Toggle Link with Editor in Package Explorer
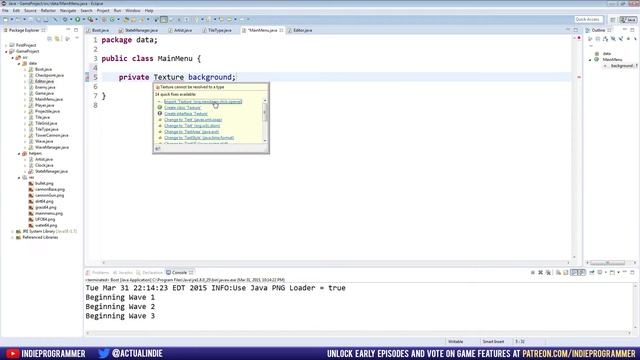The image size is (640, 360). [x=57, y=38]
